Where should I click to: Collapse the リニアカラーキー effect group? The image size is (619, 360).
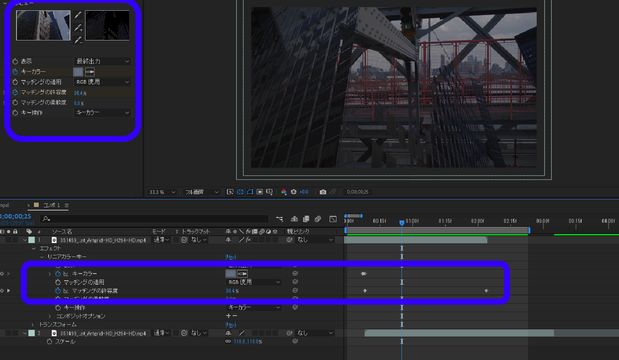pyautogui.click(x=42, y=257)
